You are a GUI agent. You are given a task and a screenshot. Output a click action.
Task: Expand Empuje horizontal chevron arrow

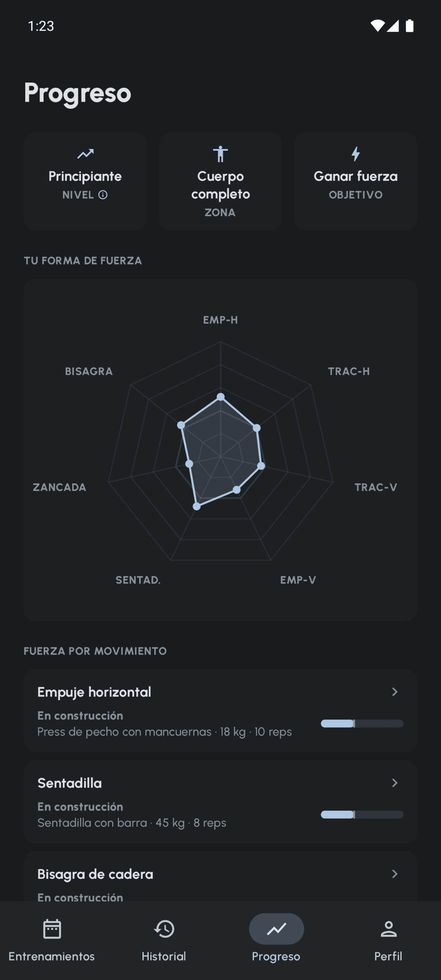[394, 692]
